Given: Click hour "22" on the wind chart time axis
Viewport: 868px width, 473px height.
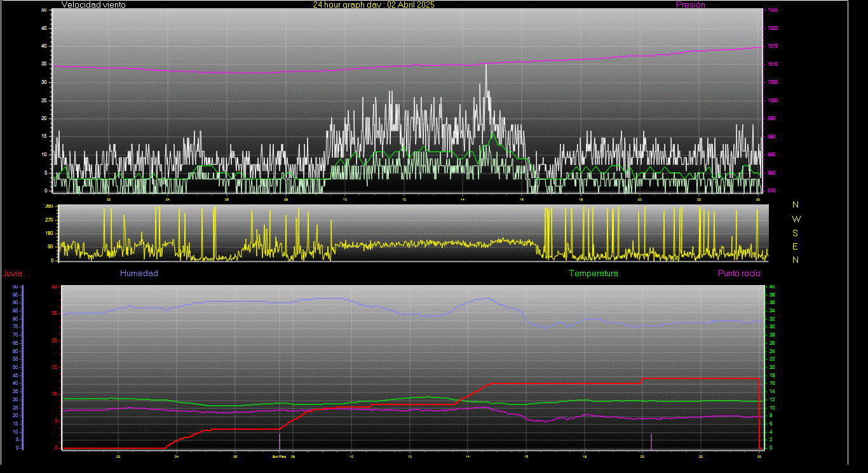Looking at the screenshot, I should (699, 199).
